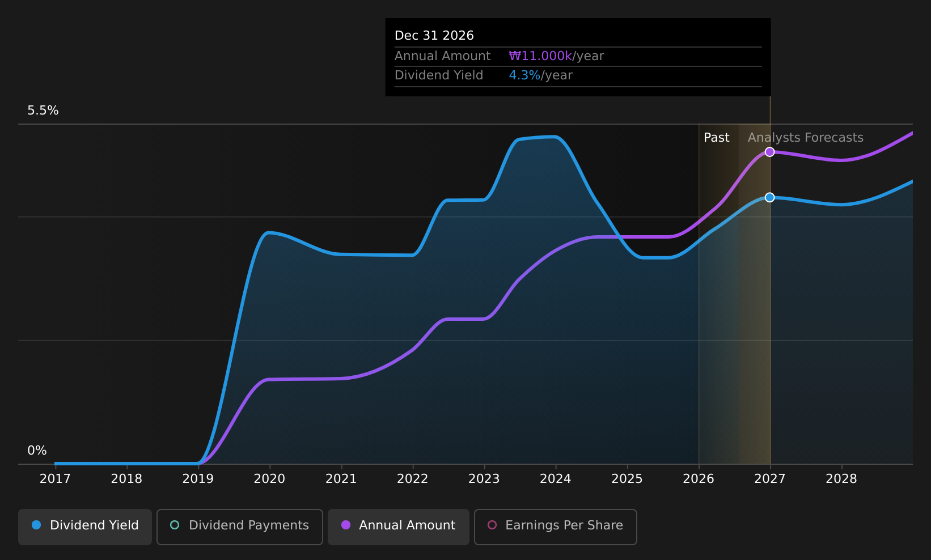931x560 pixels.
Task: Enable the Dividend Payments series
Action: click(x=240, y=527)
